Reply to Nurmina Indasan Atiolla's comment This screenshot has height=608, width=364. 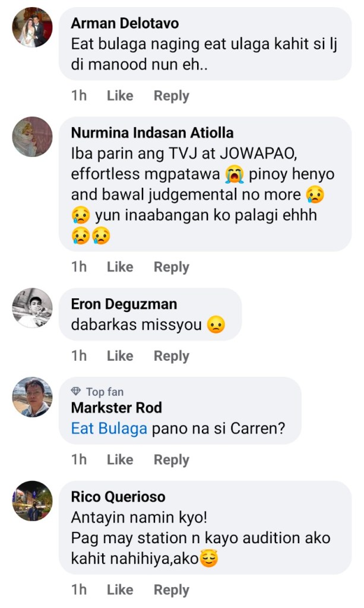pyautogui.click(x=171, y=267)
